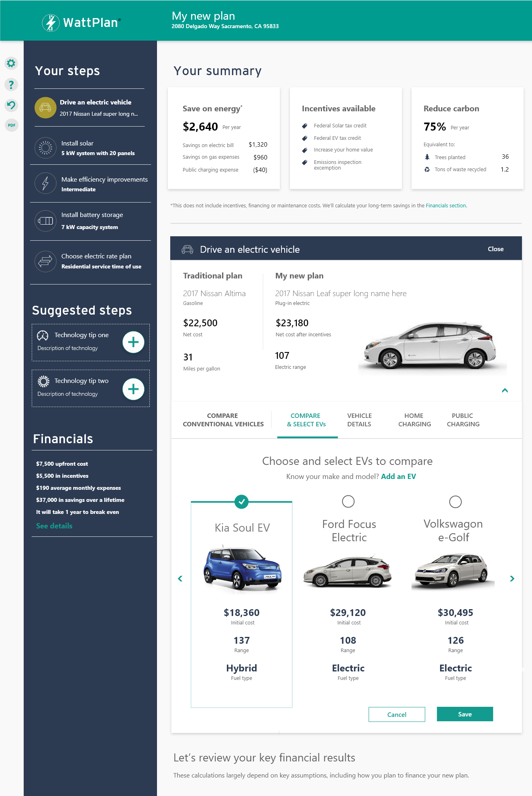Image resolution: width=532 pixels, height=796 pixels.
Task: Open the Public Charging tab
Action: (x=463, y=420)
